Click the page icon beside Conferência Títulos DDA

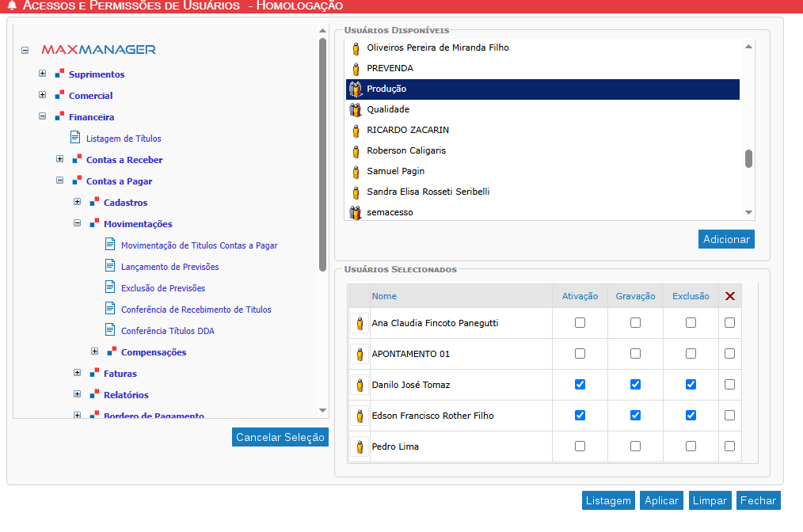(x=110, y=330)
